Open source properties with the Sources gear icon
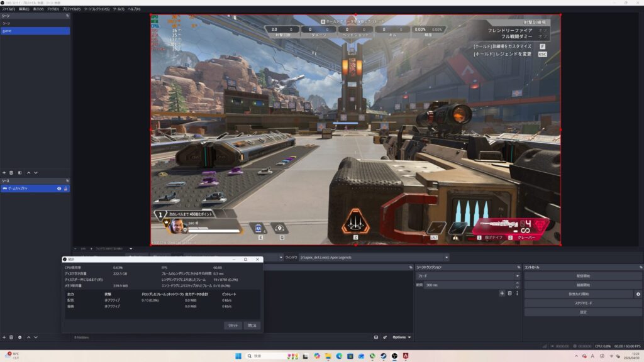This screenshot has height=362, width=644. point(19,337)
